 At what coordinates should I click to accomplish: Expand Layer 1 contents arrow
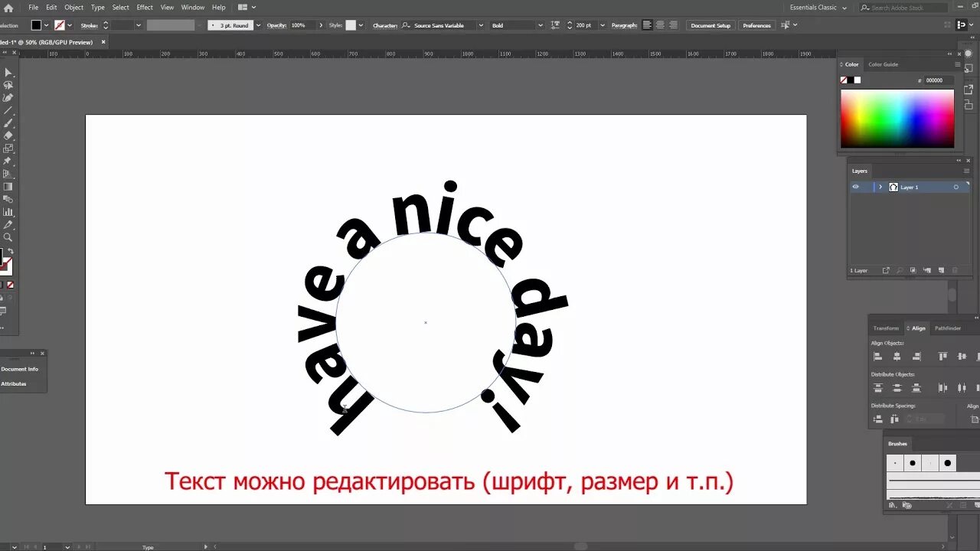coord(880,187)
